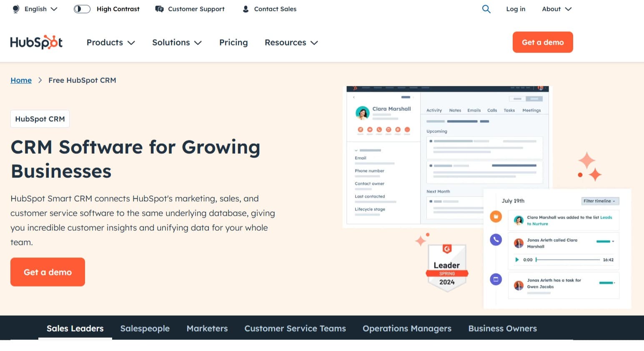Screen dimensions: 644x351
Task: Click the orange phone call timeline icon
Action: (x=496, y=239)
